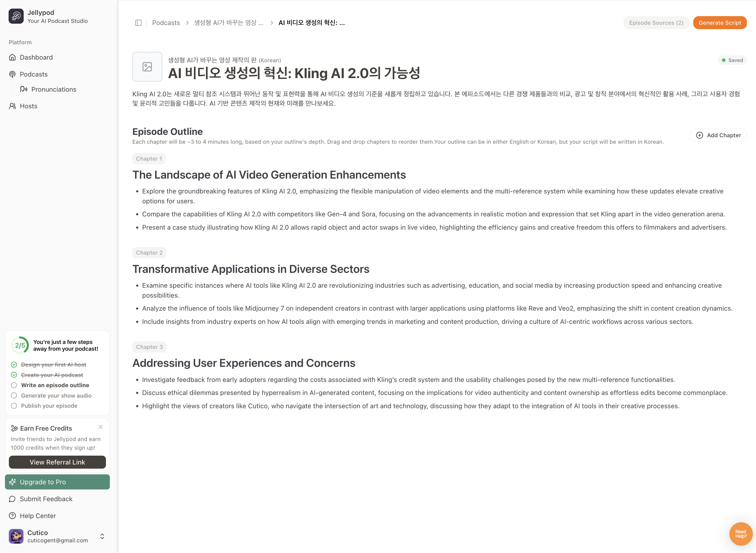Edit the Landscape of AI Video heading
756x553 pixels.
pos(269,175)
